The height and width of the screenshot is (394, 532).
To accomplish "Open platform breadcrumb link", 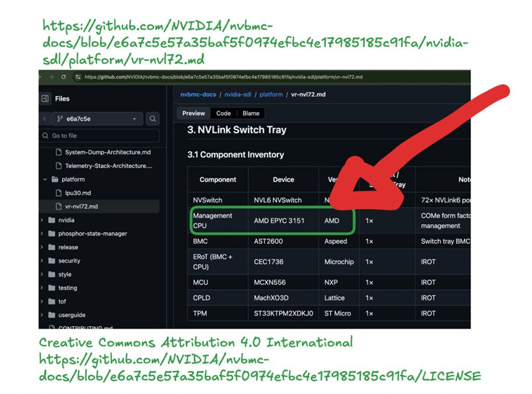I will coord(271,95).
